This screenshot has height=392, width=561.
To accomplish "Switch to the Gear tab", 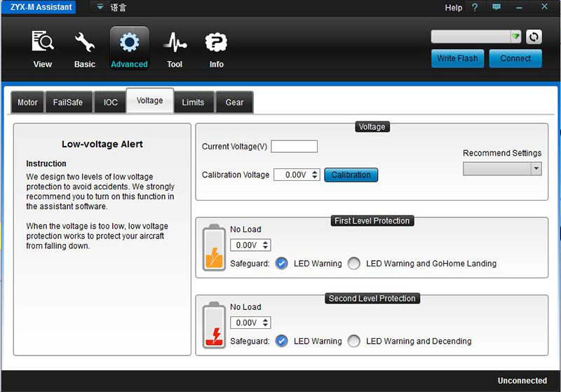I will 234,102.
